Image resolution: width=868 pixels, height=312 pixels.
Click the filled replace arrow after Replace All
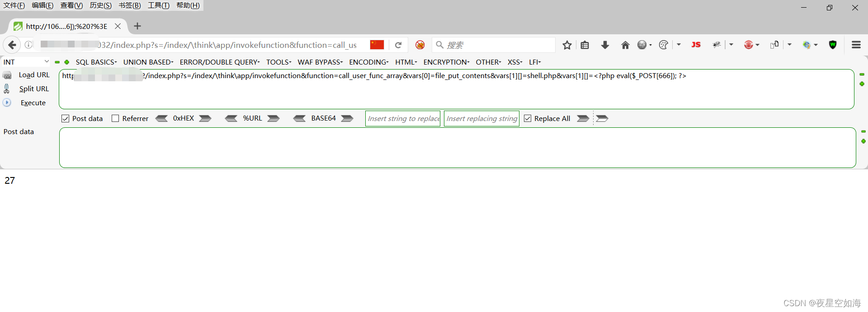click(583, 118)
